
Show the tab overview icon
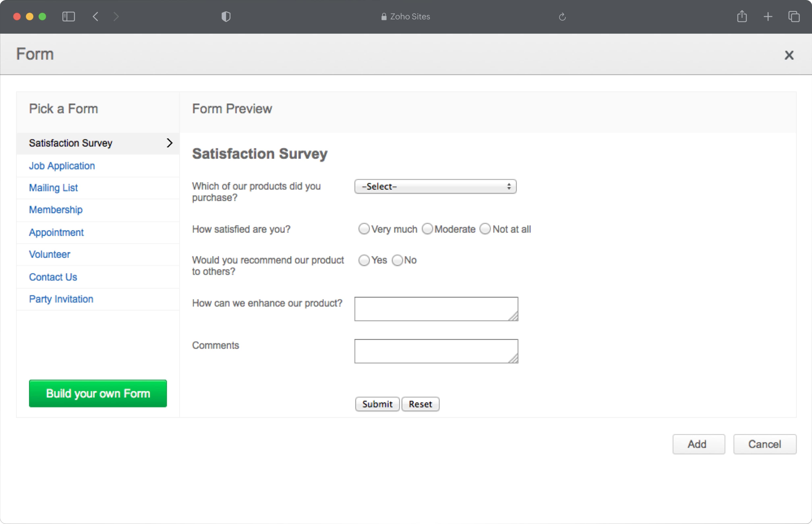tap(794, 16)
